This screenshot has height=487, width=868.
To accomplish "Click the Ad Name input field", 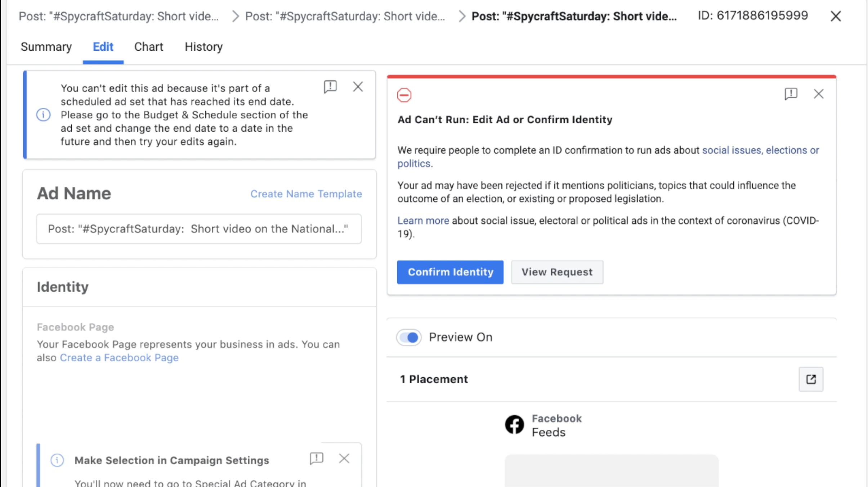I will pyautogui.click(x=199, y=229).
